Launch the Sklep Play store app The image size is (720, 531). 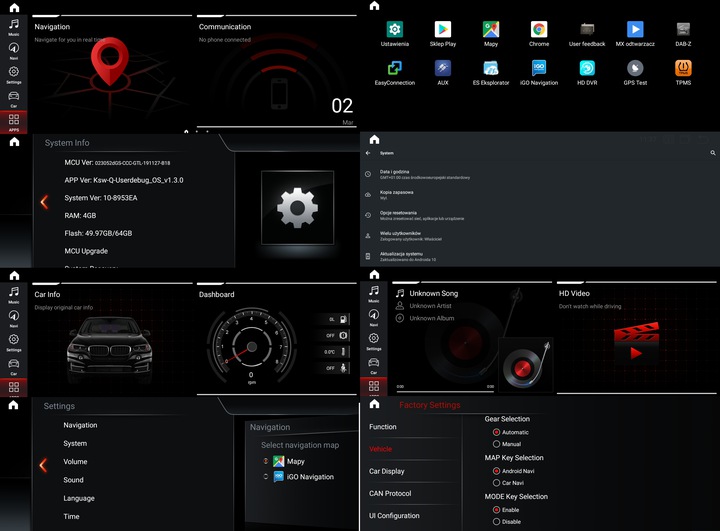pos(442,30)
